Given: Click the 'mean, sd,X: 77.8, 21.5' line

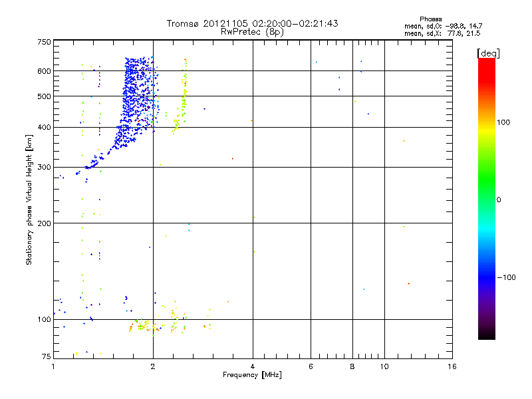Looking at the screenshot, I should pos(442,33).
